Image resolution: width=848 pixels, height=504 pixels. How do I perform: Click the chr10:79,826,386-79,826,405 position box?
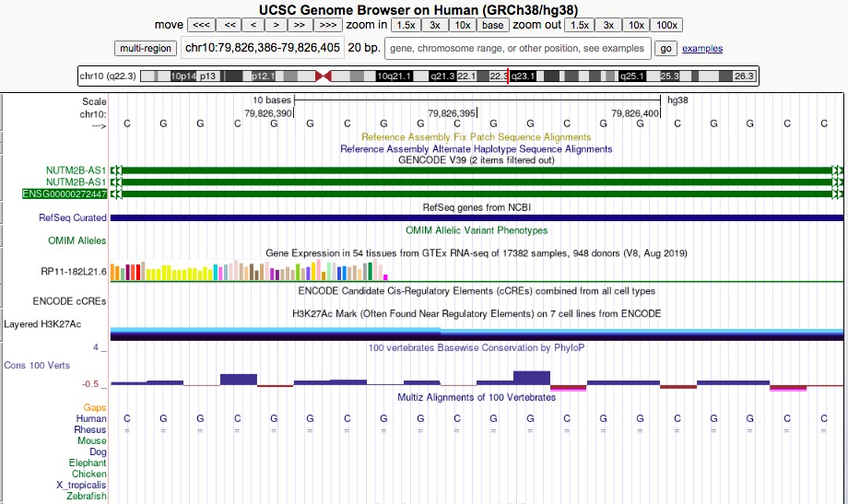pyautogui.click(x=263, y=48)
